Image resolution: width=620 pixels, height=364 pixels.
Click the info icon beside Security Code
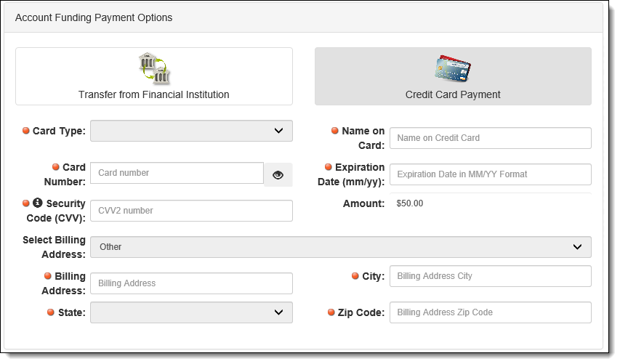(x=38, y=203)
